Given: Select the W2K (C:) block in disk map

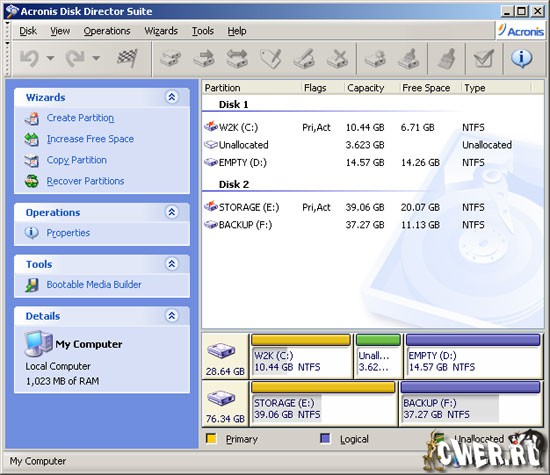Looking at the screenshot, I should pyautogui.click(x=301, y=356).
